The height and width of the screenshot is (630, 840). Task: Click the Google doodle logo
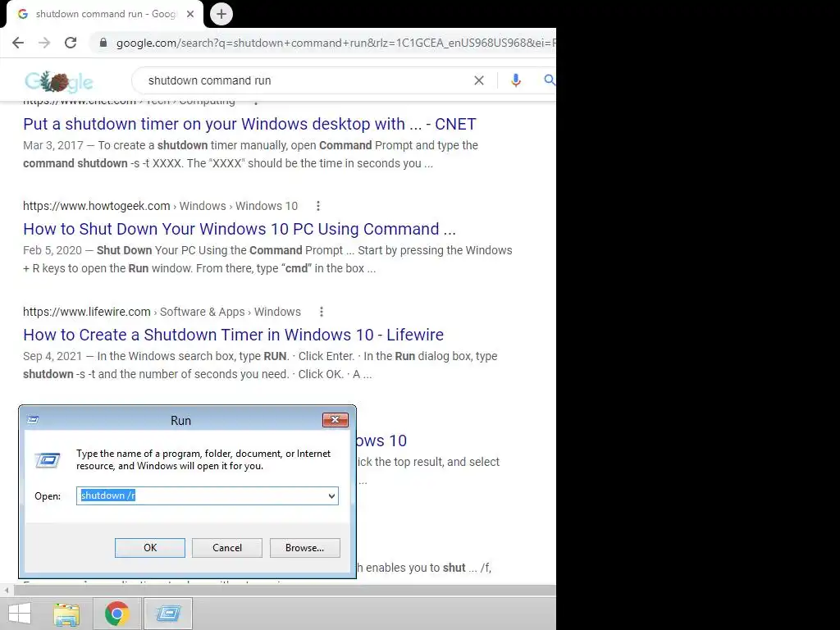click(x=59, y=81)
